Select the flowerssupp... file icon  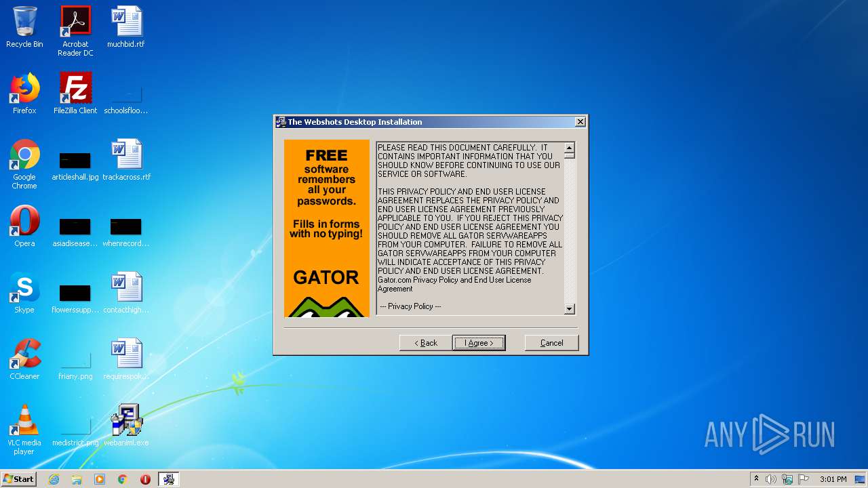[75, 300]
